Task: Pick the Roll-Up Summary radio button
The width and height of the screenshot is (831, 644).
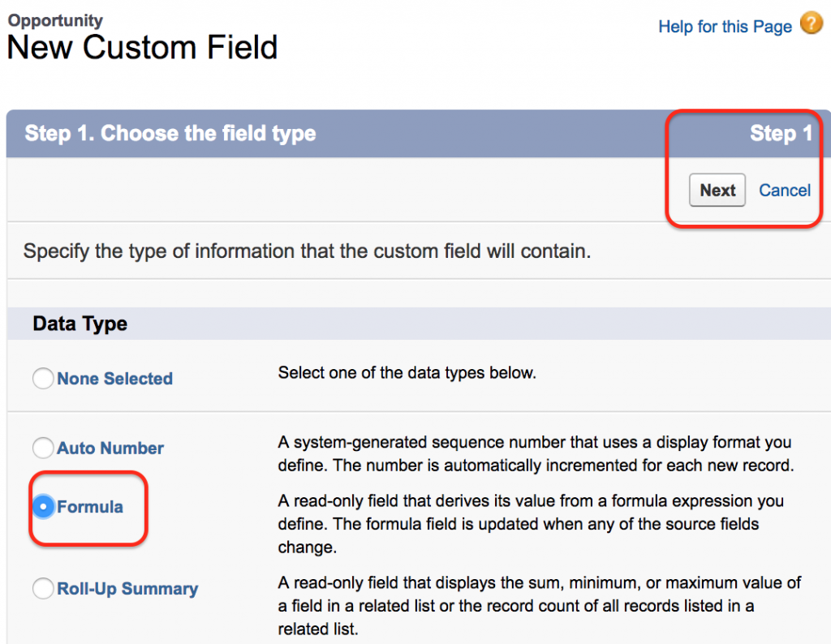Action: (x=43, y=588)
